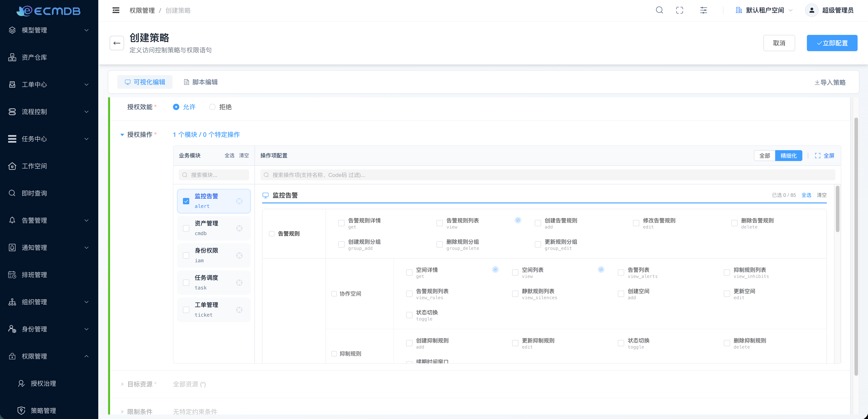The image size is (868, 419).
Task: Check the 资产管理 module checkbox
Action: [186, 229]
